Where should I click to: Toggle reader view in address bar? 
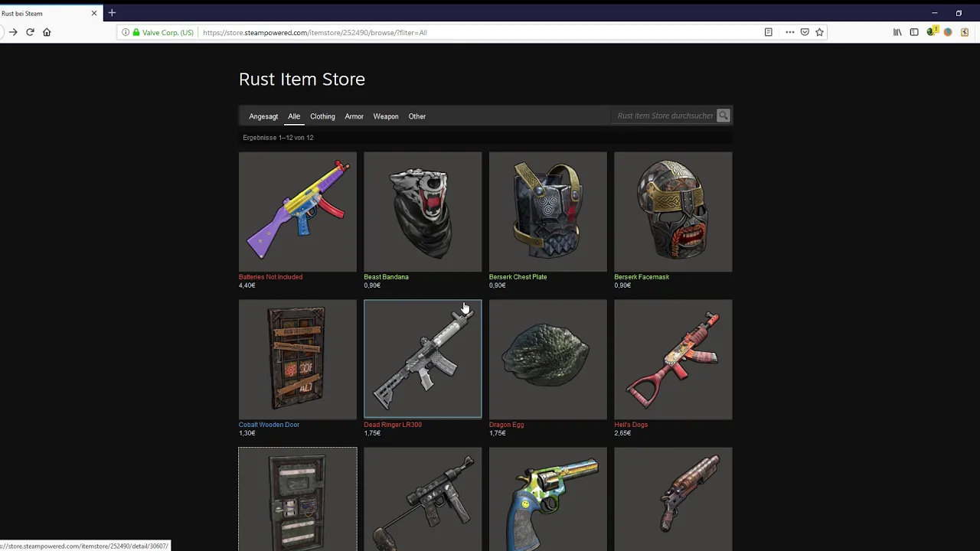(x=768, y=32)
